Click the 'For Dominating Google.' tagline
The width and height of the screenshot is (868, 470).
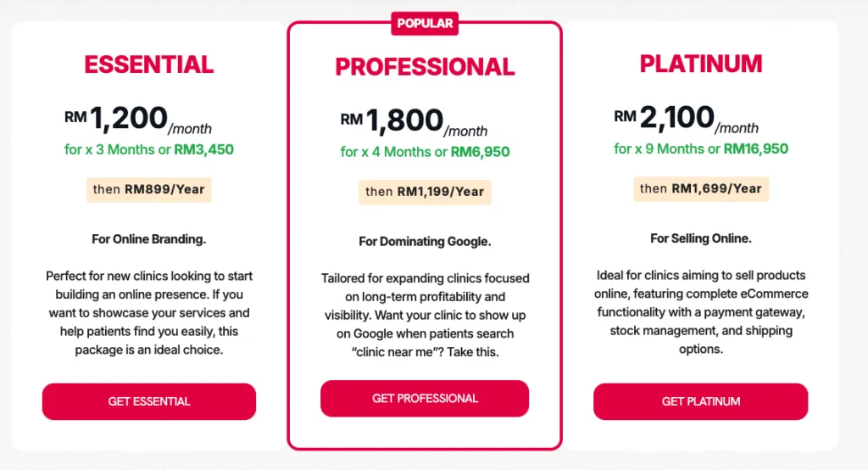pos(425,242)
